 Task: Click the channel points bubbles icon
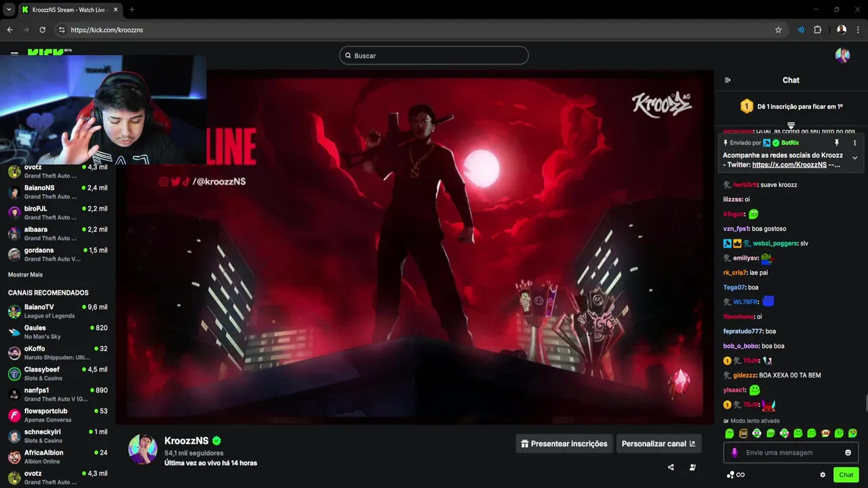coord(730,475)
